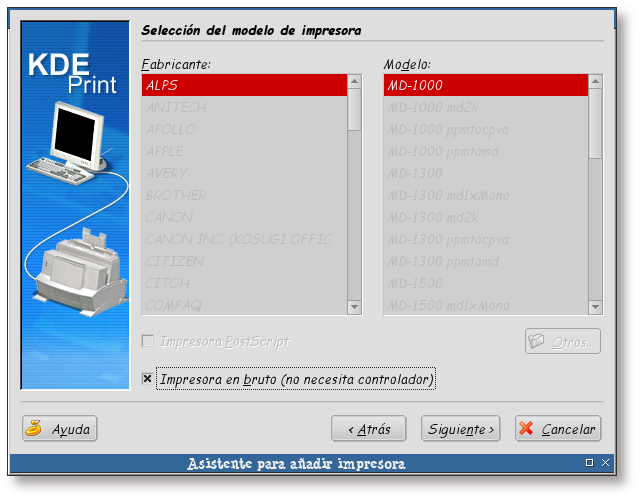Click the life-ring icon on Ayuda button

coord(35,429)
